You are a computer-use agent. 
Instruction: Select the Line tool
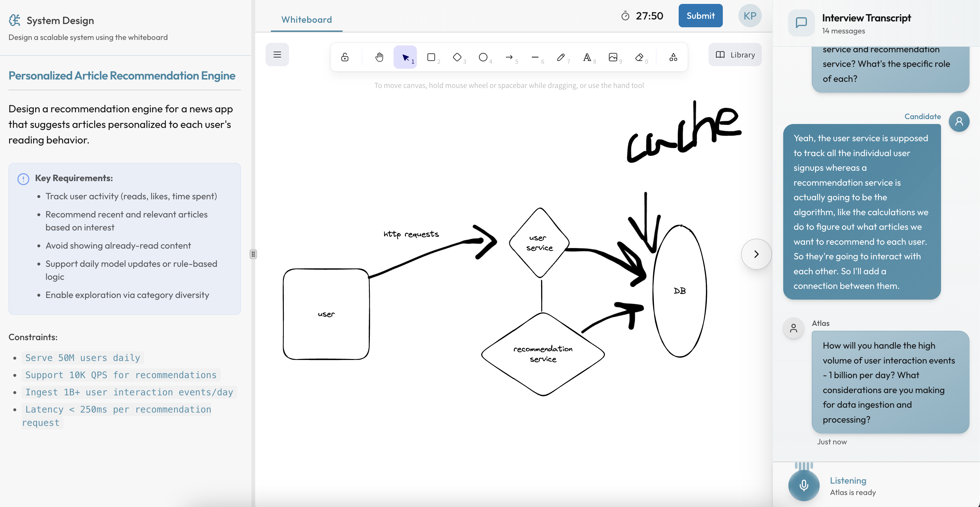(535, 57)
